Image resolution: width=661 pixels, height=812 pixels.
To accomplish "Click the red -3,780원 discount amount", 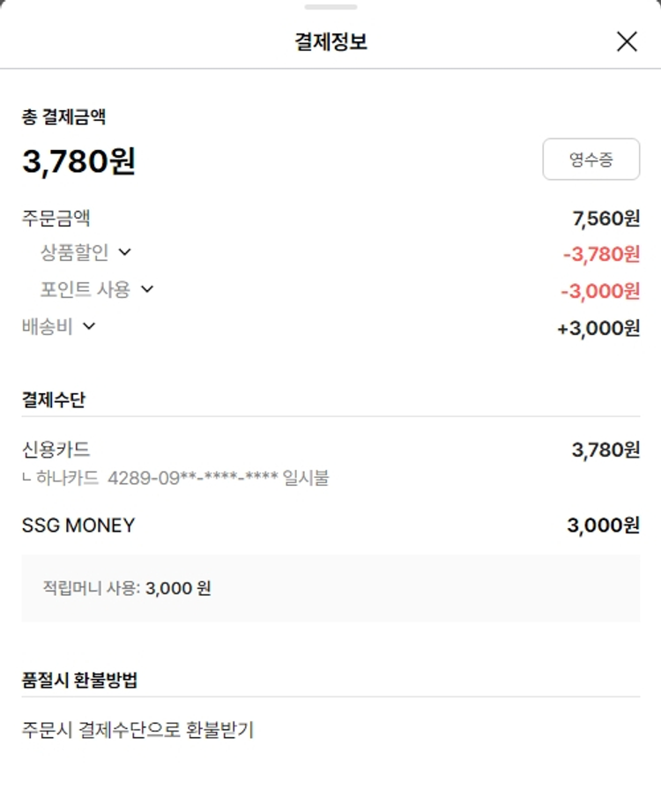I will point(601,255).
